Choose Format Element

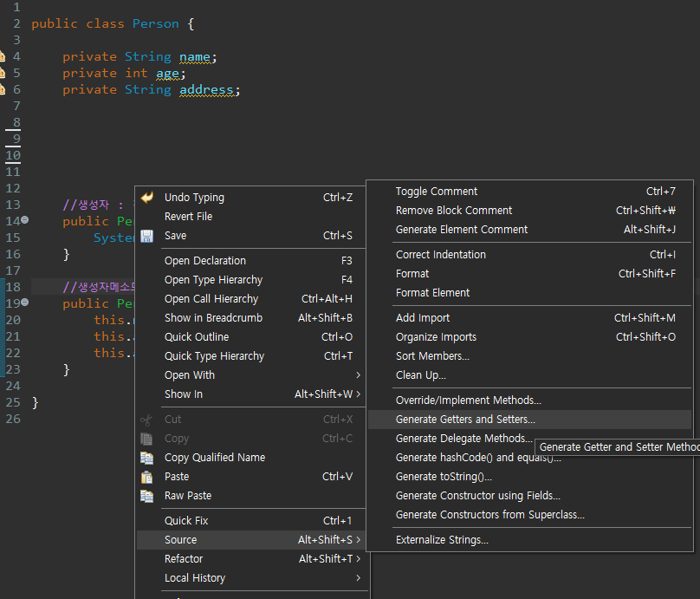coord(530,293)
